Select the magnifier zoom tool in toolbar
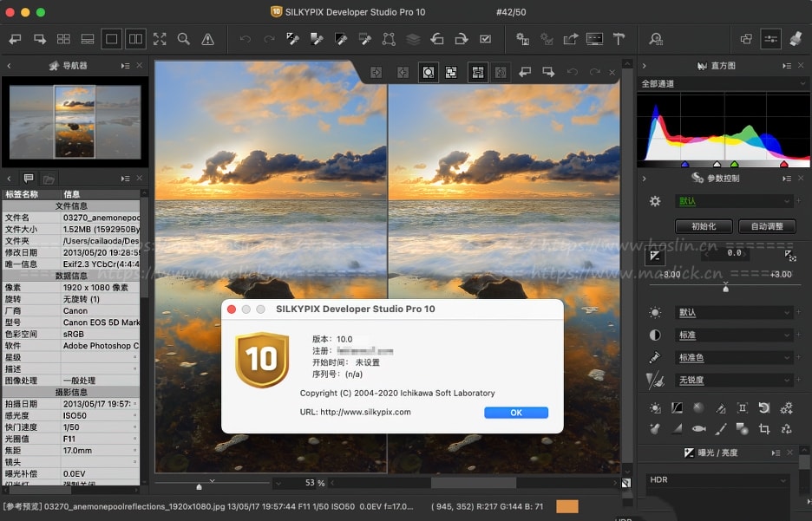 point(183,39)
